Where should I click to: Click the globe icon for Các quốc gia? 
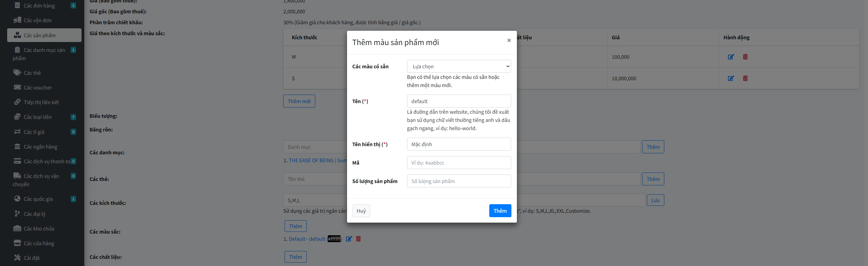click(17, 199)
